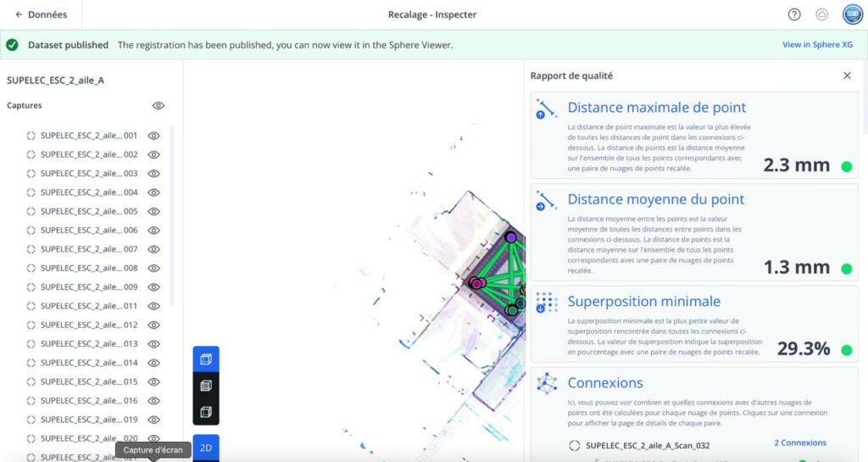Image resolution: width=868 pixels, height=462 pixels.
Task: Hide scan SUPELEC_ESC_2_aile...001
Action: pos(154,136)
